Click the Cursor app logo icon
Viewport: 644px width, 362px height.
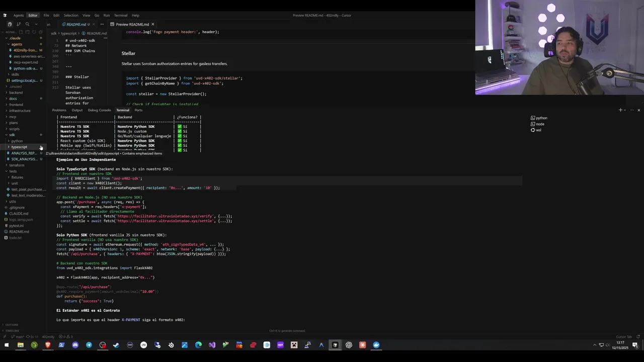tap(6, 15)
